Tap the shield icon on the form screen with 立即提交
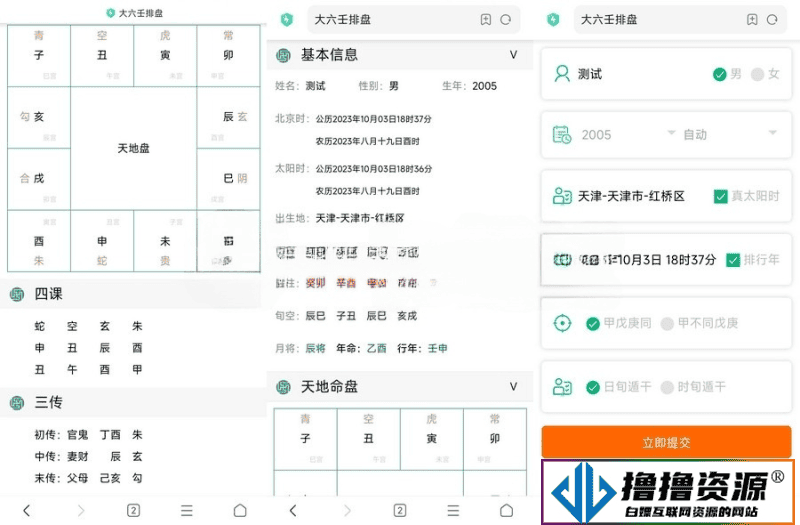This screenshot has height=525, width=800. coord(553,19)
